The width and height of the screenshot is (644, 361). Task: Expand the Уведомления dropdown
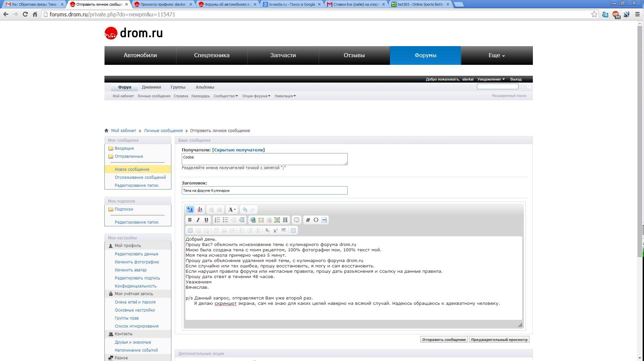(x=491, y=79)
